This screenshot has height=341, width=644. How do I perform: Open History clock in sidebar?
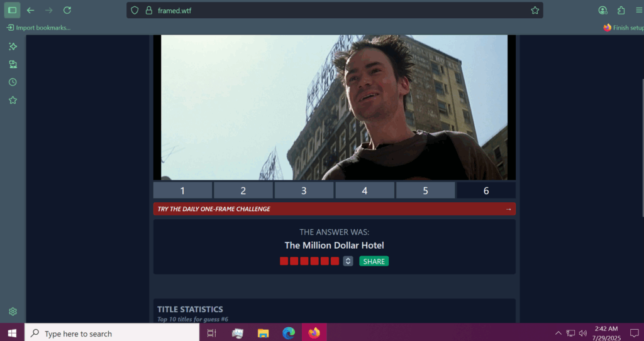pyautogui.click(x=13, y=82)
